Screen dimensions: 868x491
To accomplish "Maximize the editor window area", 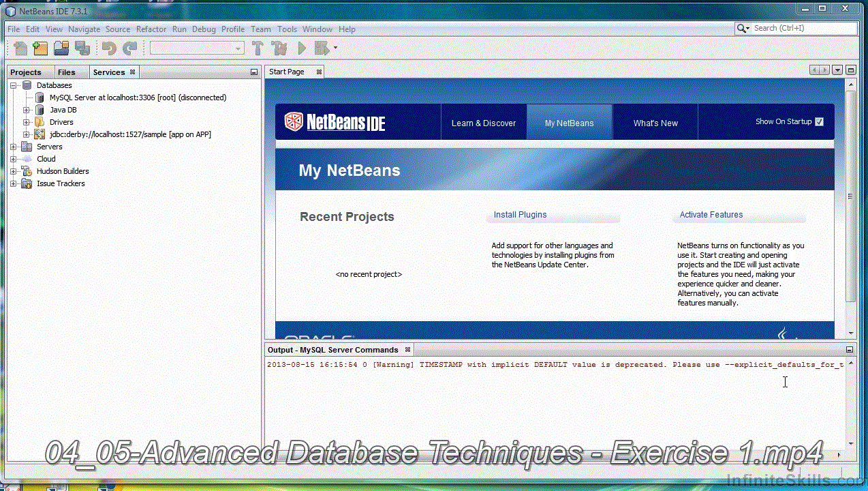I will pos(851,70).
